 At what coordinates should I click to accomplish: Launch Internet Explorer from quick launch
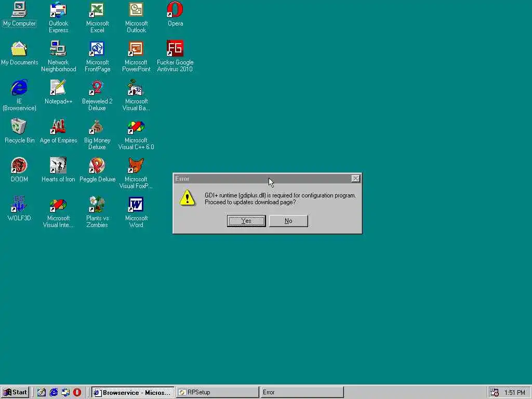[54, 392]
